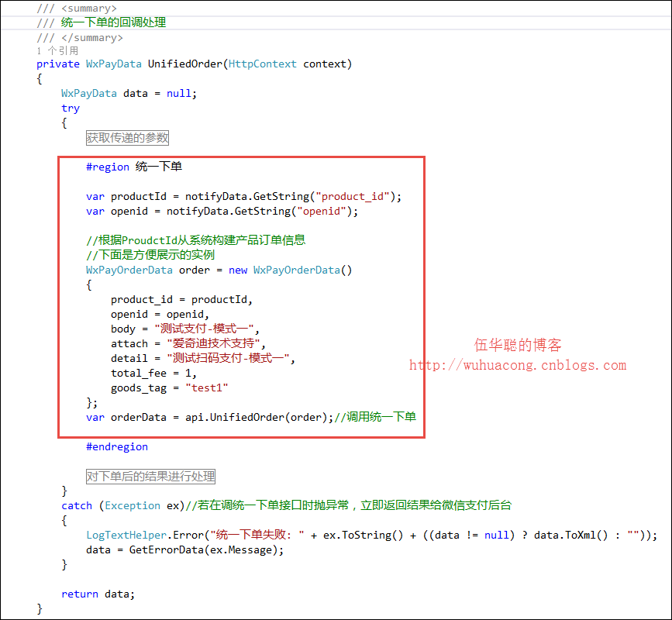
Task: Click string "爱奇迪技术支持" in attach line
Action: coord(213,343)
